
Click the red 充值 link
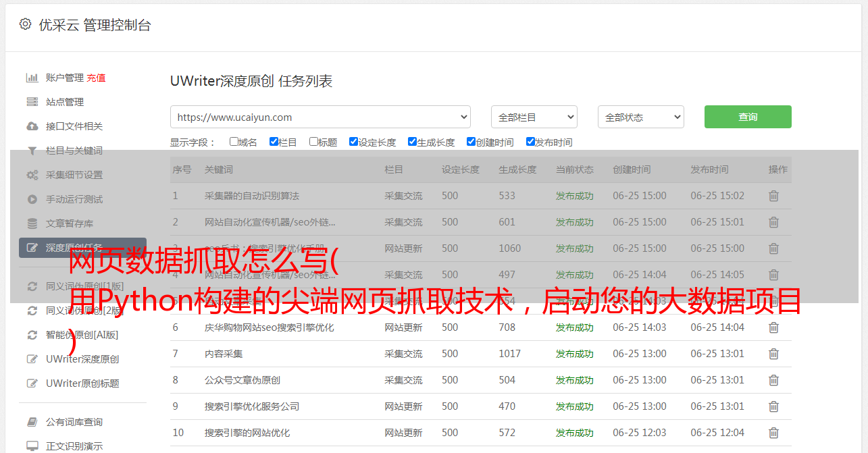tap(96, 78)
